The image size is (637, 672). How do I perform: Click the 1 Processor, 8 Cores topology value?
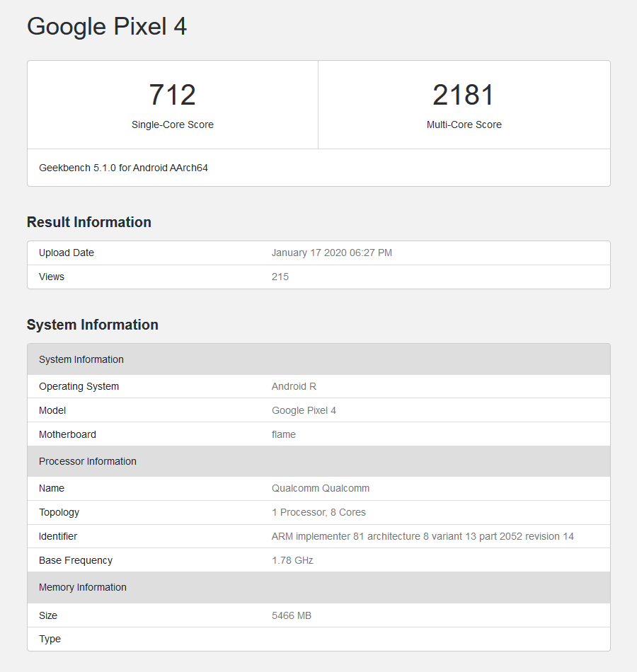pyautogui.click(x=318, y=512)
